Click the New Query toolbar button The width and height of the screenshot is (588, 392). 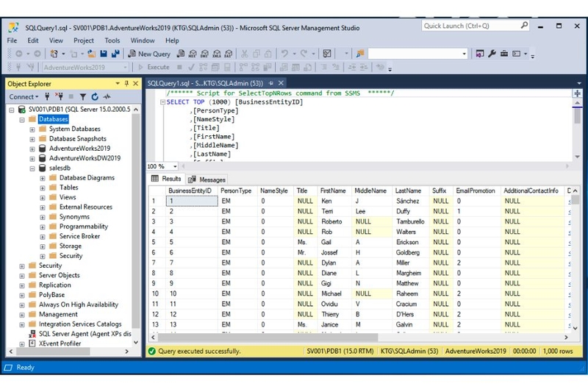[149, 54]
